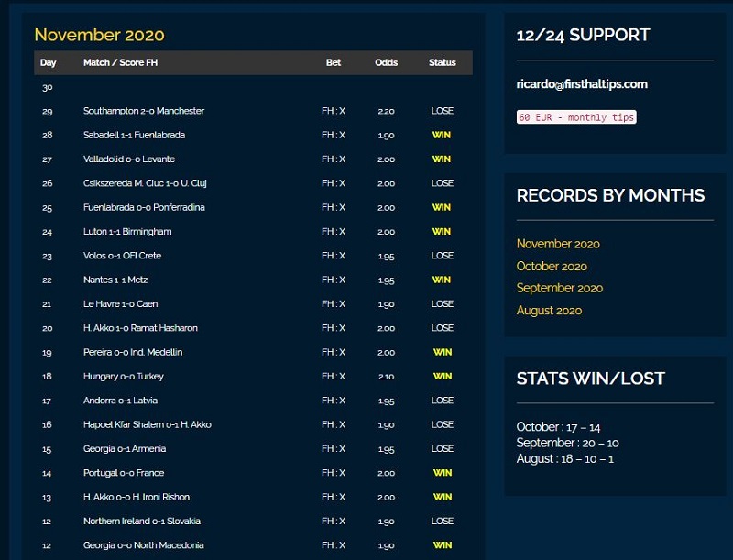Select the 'Sabadell 1-1 Fuenlabrada' match
733x560 pixels.
click(134, 135)
